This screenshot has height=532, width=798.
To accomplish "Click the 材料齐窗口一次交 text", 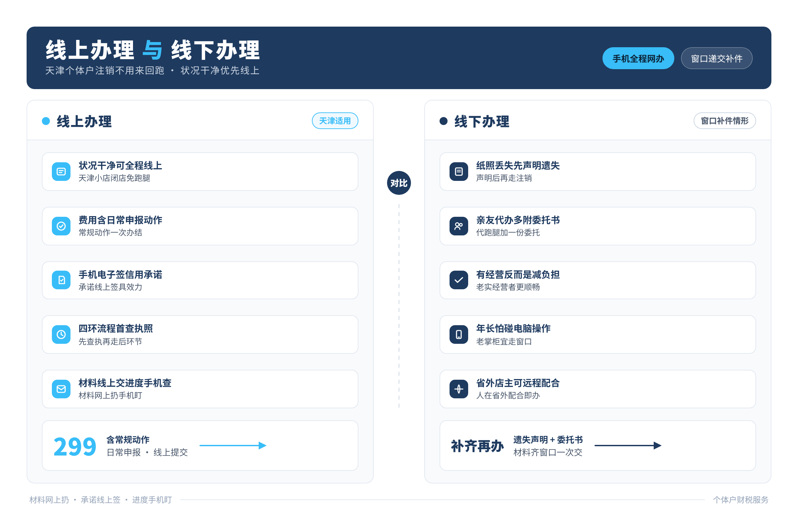I will pyautogui.click(x=548, y=452).
